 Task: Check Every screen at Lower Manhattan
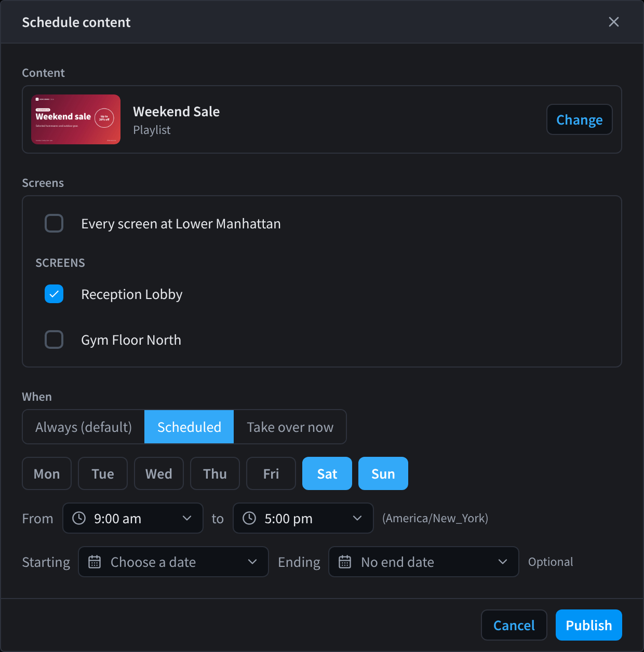(54, 223)
